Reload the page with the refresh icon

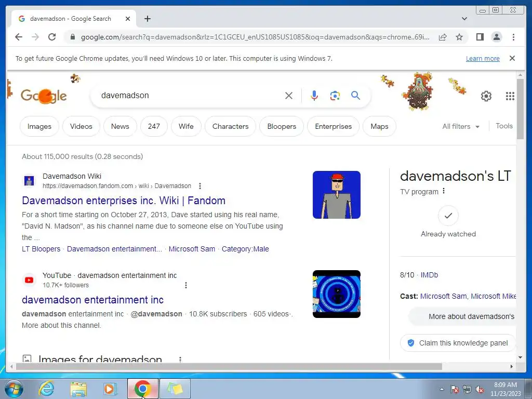(52, 37)
